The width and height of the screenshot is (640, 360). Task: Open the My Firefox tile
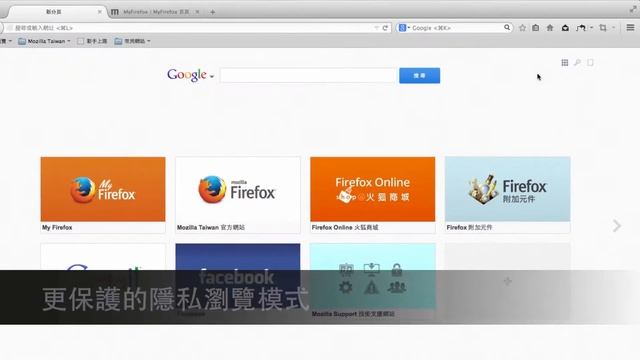103,195
